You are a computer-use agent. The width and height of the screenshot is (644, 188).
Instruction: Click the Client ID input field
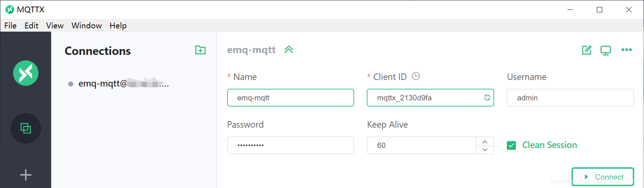point(430,97)
